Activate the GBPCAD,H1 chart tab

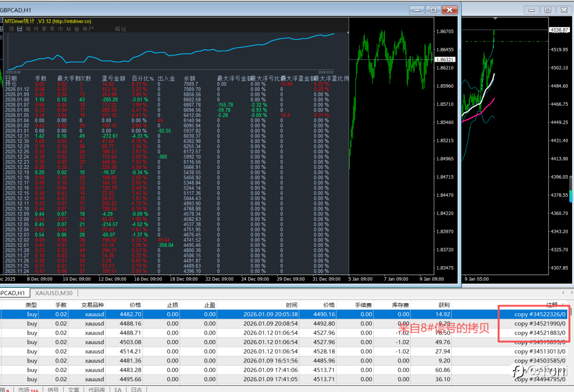pyautogui.click(x=13, y=293)
